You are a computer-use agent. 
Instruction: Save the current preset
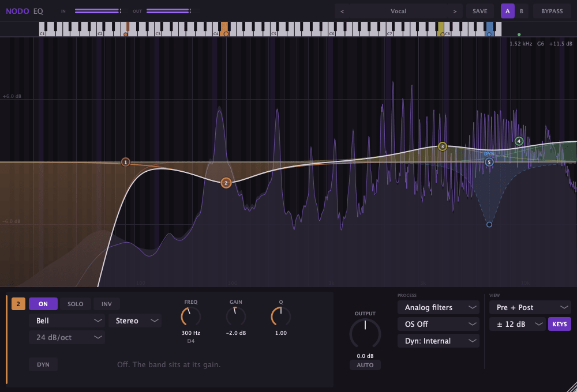pos(480,12)
